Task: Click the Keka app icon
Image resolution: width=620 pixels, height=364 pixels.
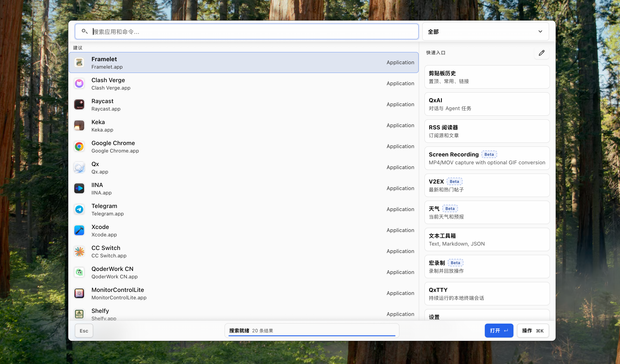Action: tap(79, 126)
